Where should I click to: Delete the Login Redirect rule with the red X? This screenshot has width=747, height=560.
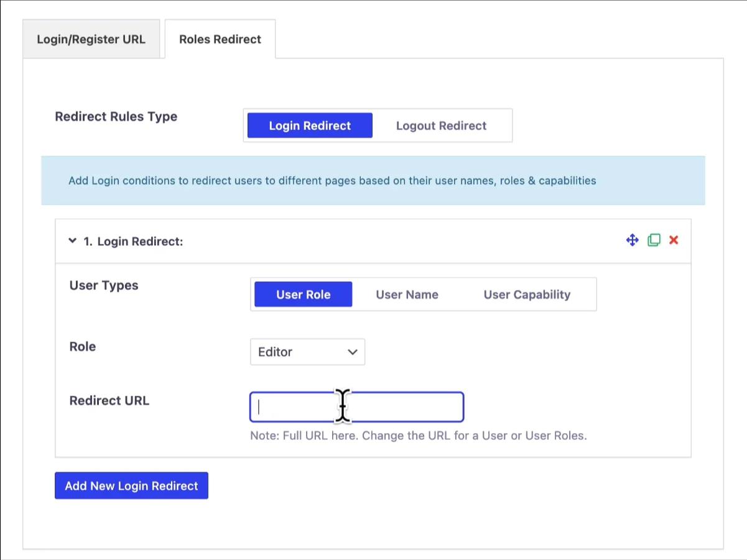(674, 240)
